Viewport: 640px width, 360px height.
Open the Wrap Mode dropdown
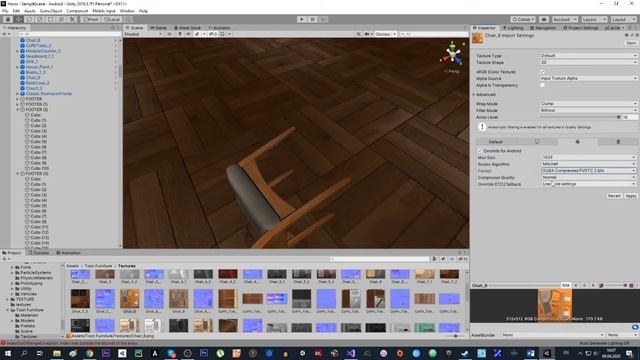(x=588, y=104)
